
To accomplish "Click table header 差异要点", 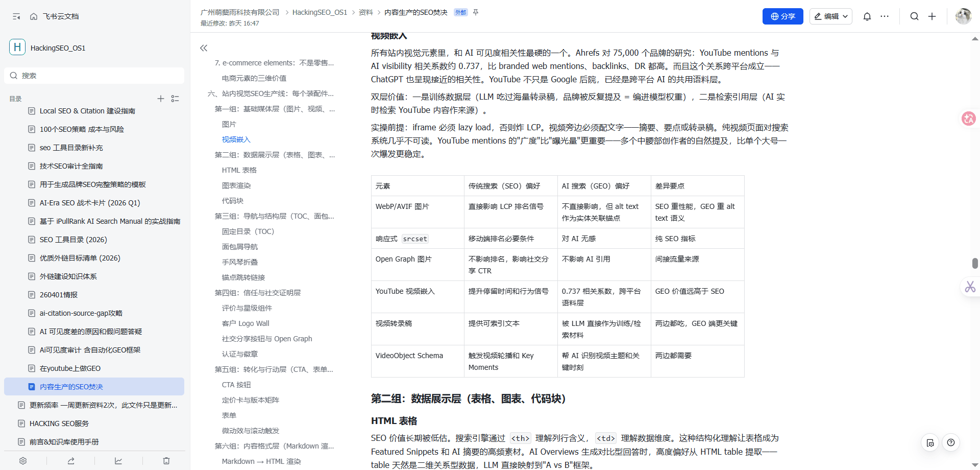I will [x=697, y=186].
